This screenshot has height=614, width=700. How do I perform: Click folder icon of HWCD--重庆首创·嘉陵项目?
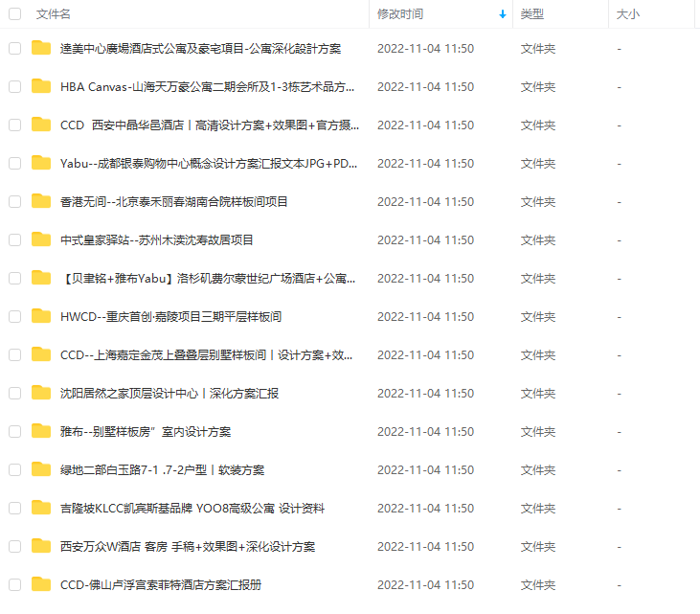click(x=41, y=317)
